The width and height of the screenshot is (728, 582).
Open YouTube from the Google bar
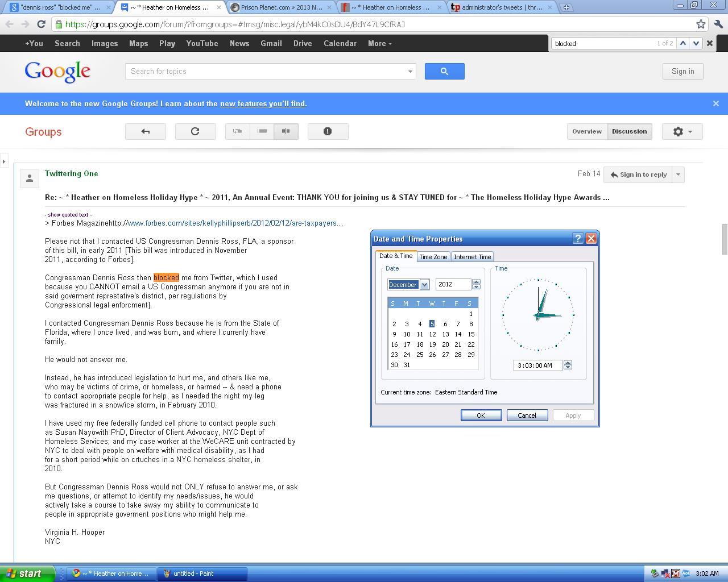point(202,43)
